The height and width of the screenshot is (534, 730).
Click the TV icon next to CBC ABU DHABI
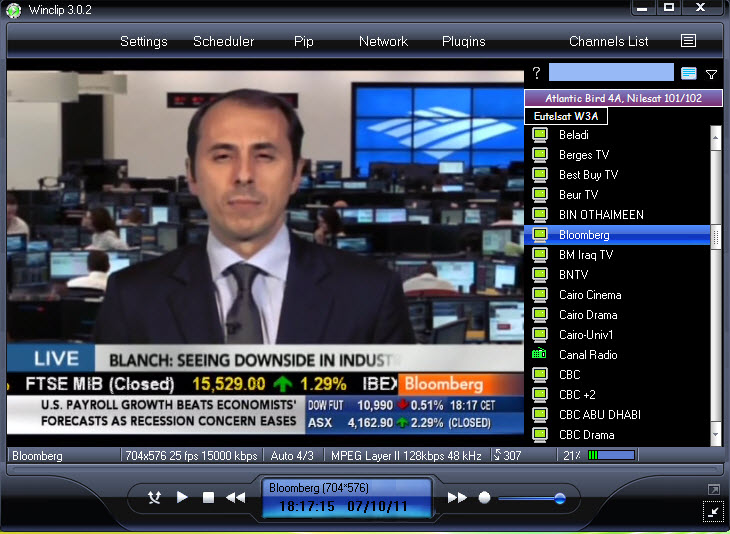point(540,415)
